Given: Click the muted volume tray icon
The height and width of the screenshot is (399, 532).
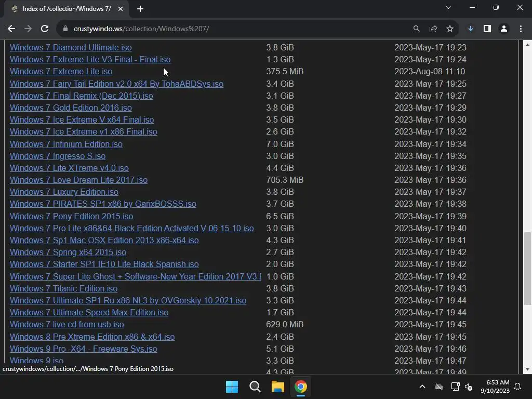Looking at the screenshot, I should (x=469, y=387).
